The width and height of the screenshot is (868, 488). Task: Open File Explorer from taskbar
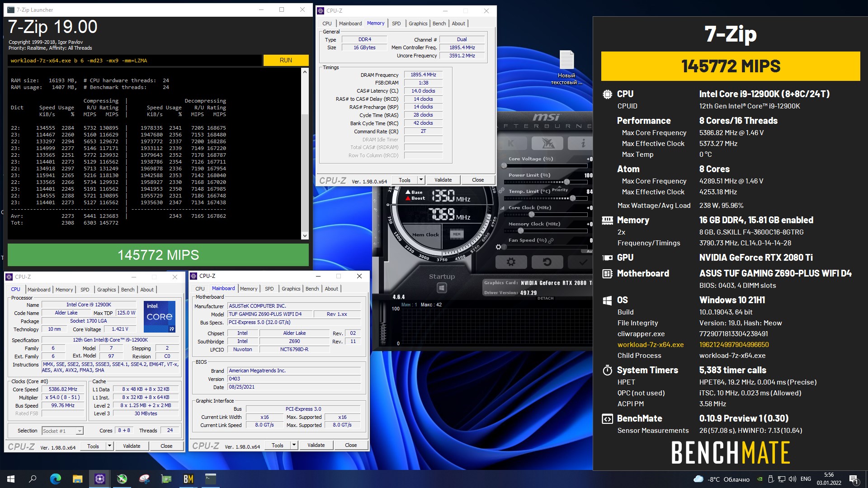coord(77,479)
